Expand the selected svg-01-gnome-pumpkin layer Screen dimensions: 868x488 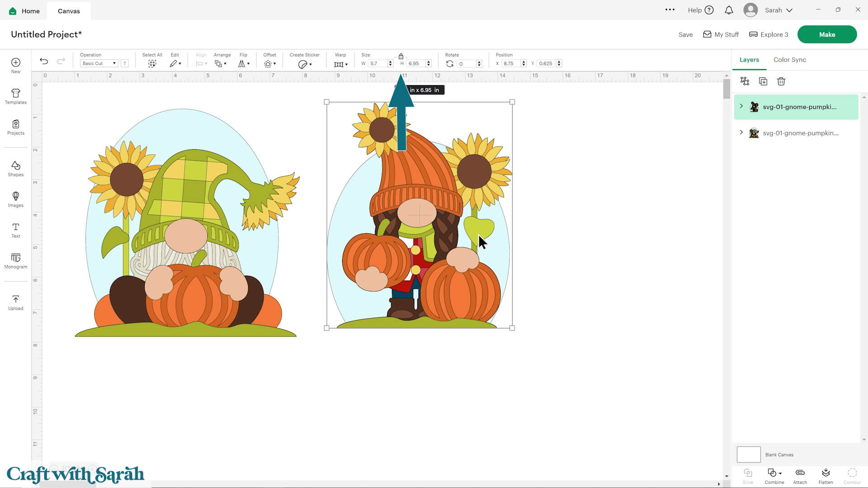(741, 107)
